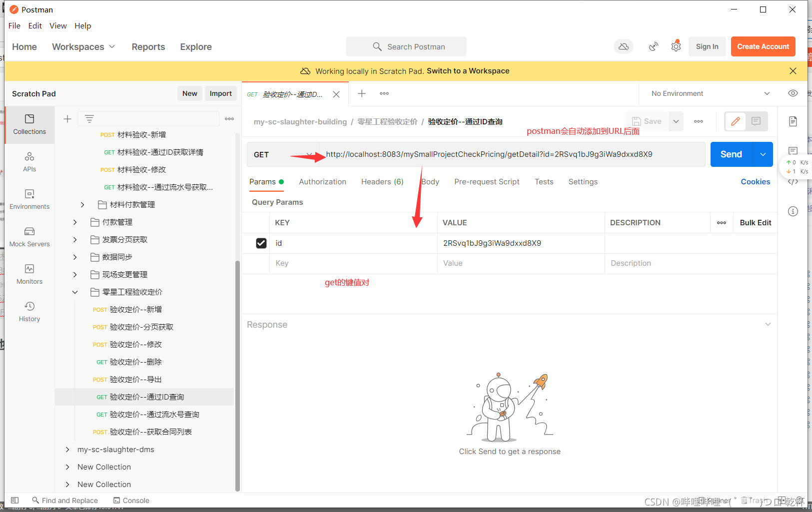Collapse the 零星工程验收定价 folder
The image size is (812, 512).
[x=75, y=292]
